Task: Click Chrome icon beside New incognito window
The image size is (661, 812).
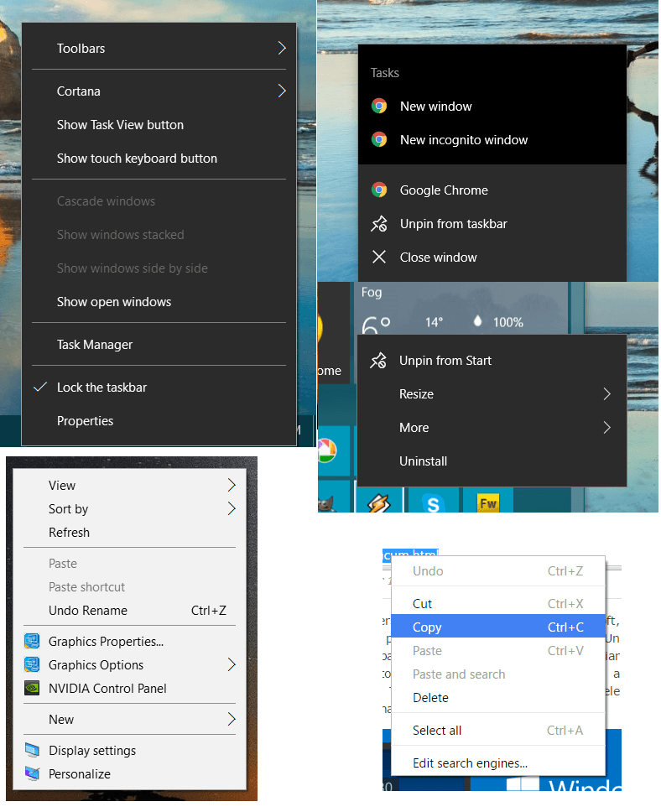Action: [x=379, y=140]
